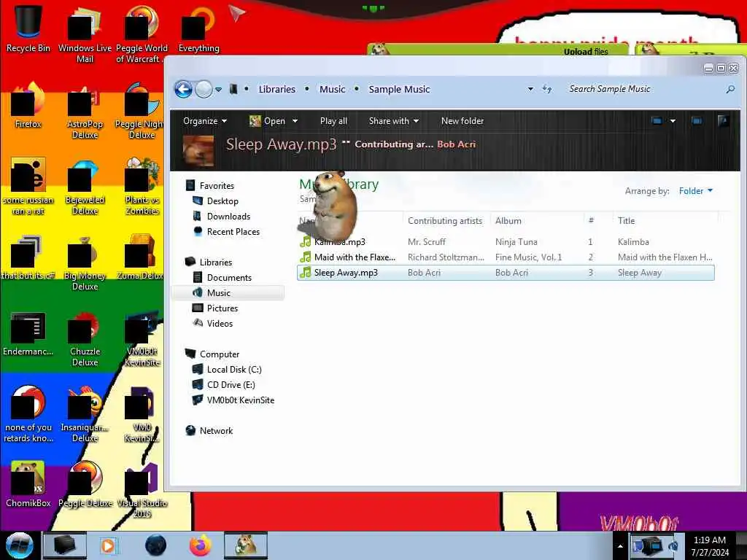Screen dimensions: 747x560
Task: Select Documents library
Action: (x=228, y=278)
